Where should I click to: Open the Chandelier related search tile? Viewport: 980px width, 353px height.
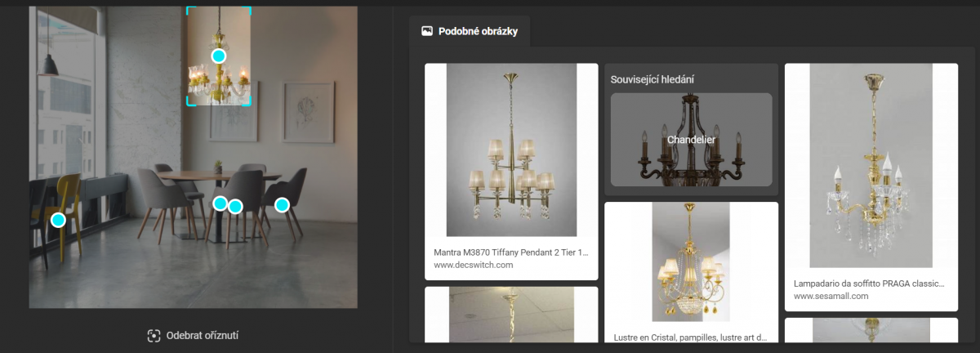pyautogui.click(x=691, y=139)
